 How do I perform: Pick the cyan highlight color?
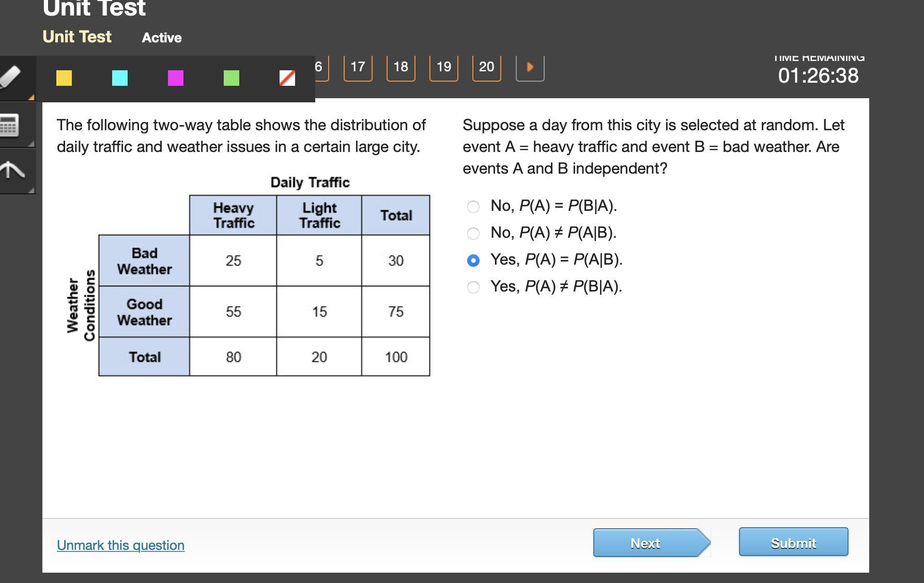coord(120,78)
